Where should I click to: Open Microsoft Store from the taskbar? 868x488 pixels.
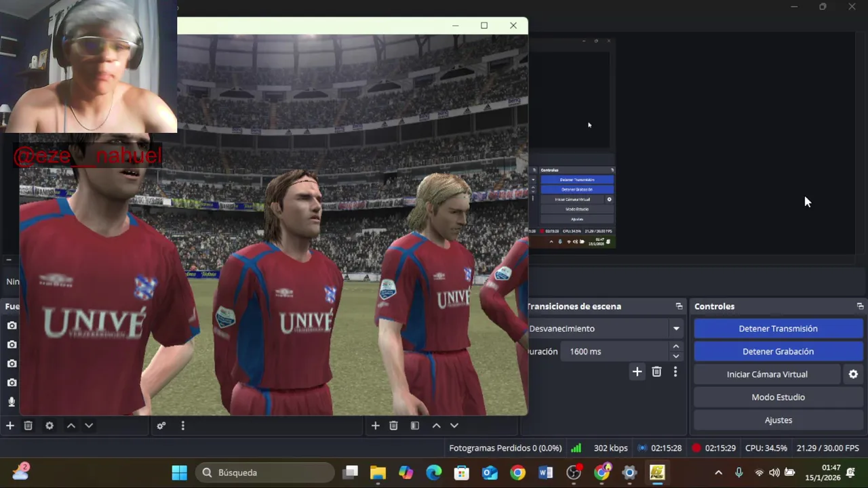pyautogui.click(x=462, y=472)
